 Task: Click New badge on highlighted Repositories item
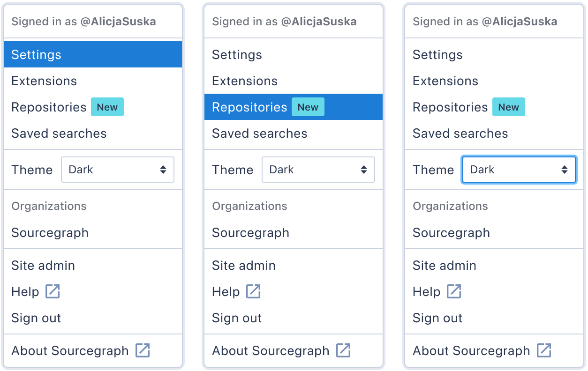(308, 107)
